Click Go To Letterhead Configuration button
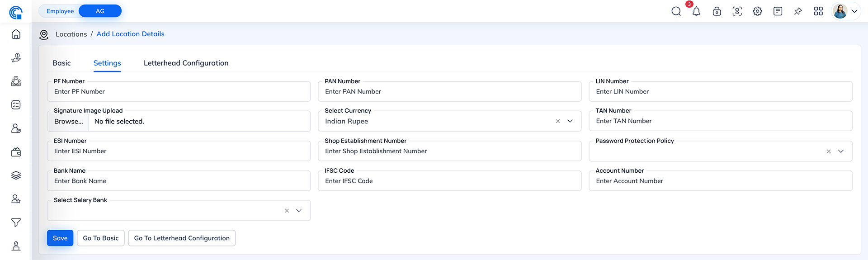The image size is (868, 260). 182,238
